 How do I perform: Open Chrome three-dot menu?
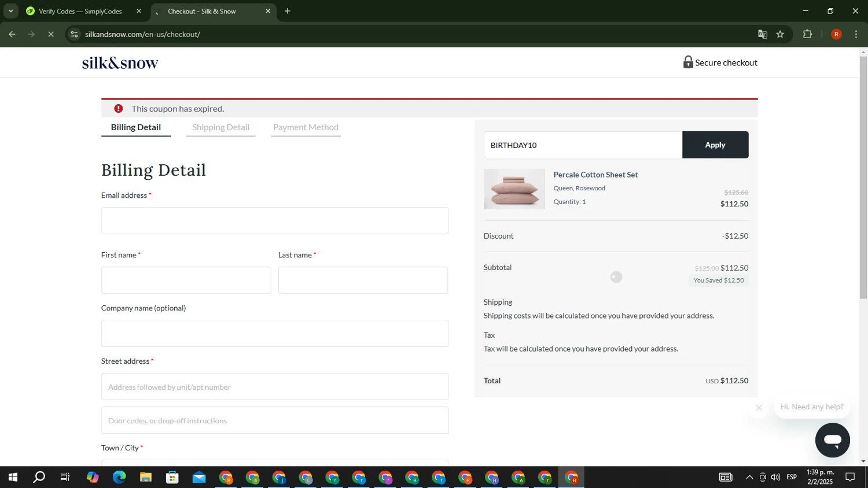coord(856,34)
